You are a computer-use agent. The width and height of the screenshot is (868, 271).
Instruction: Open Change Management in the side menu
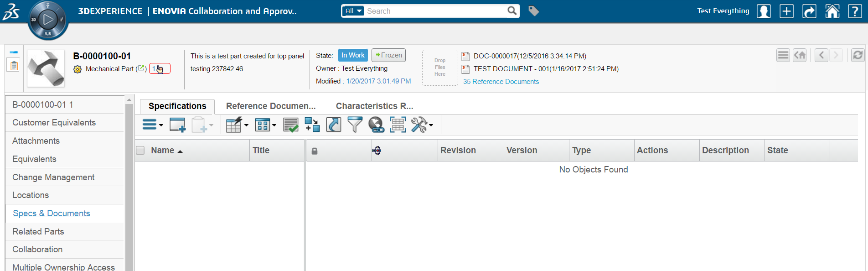tap(53, 177)
